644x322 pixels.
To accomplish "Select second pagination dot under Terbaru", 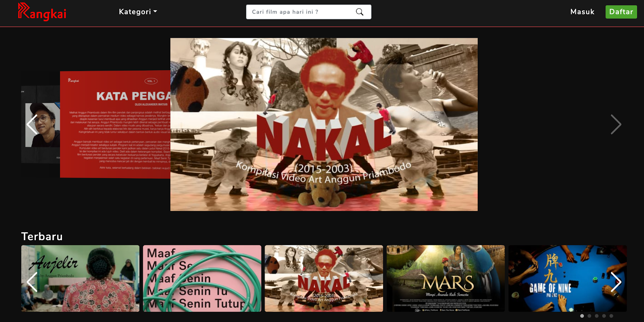I will click(x=589, y=316).
